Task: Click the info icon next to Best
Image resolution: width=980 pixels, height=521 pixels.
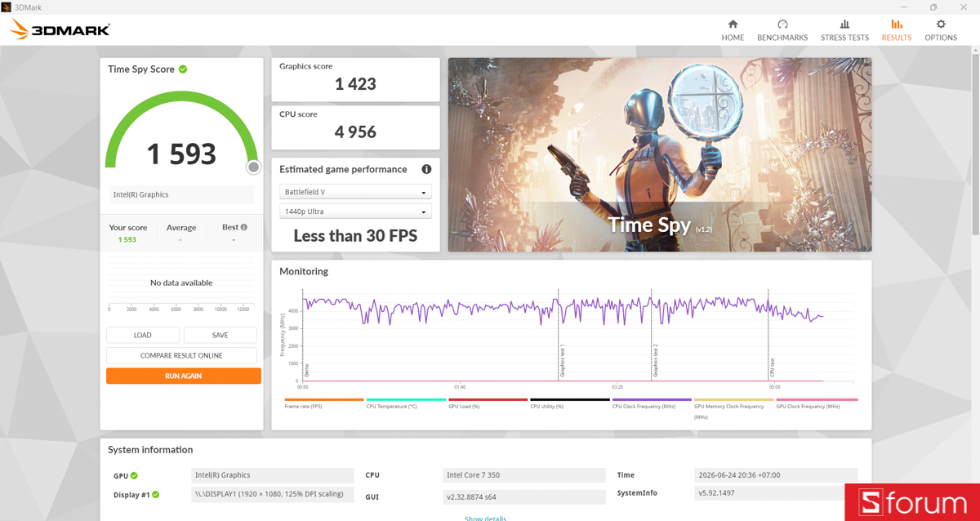Action: click(243, 227)
